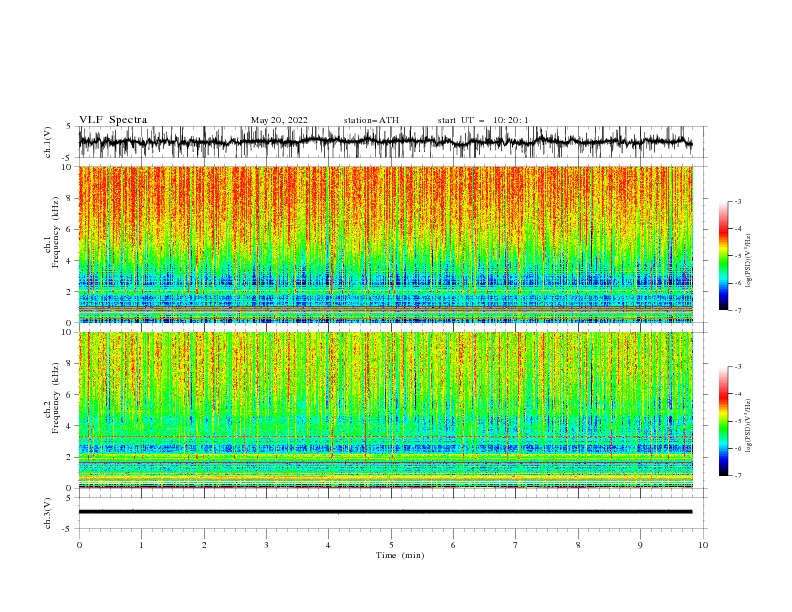792x612 pixels.
Task: Select the 'May 20, 2022' date text
Action: (279, 120)
